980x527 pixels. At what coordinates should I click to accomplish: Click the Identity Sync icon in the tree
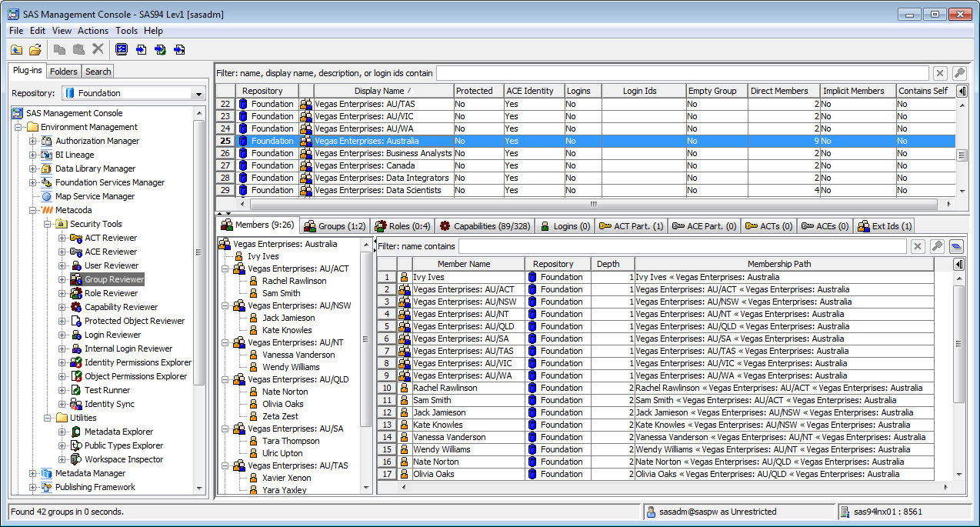(75, 404)
